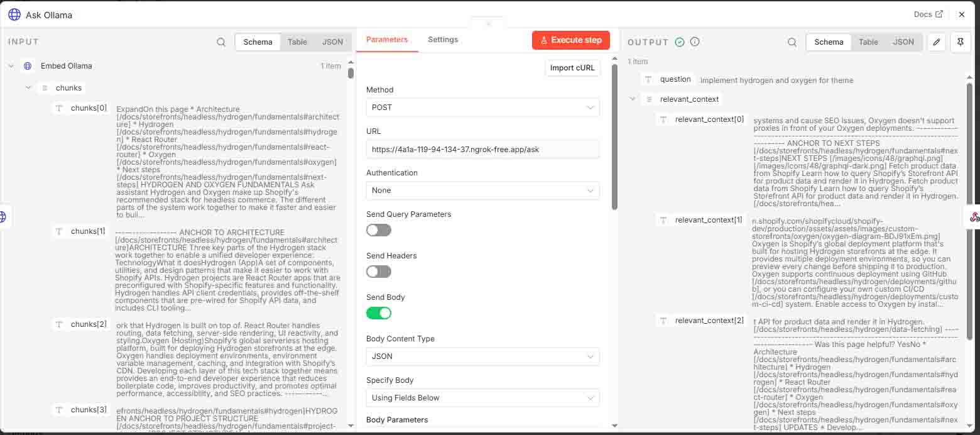Enable the Send Headers toggle
980x435 pixels.
(x=379, y=272)
